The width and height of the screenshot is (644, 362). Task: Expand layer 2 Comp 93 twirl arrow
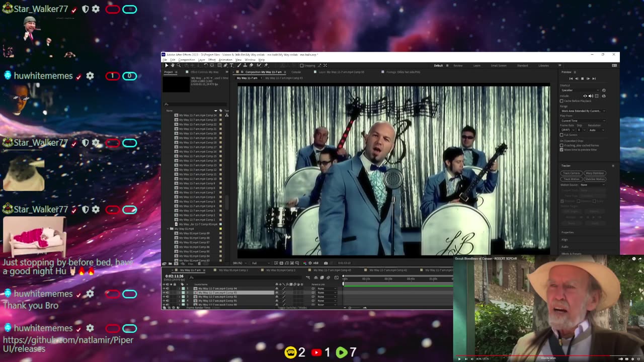pyautogui.click(x=180, y=293)
